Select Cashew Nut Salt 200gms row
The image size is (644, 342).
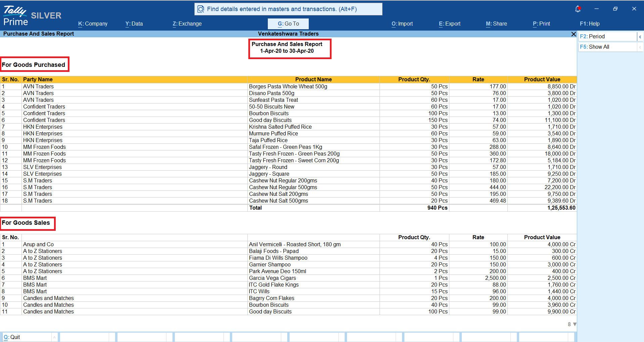[x=288, y=194]
